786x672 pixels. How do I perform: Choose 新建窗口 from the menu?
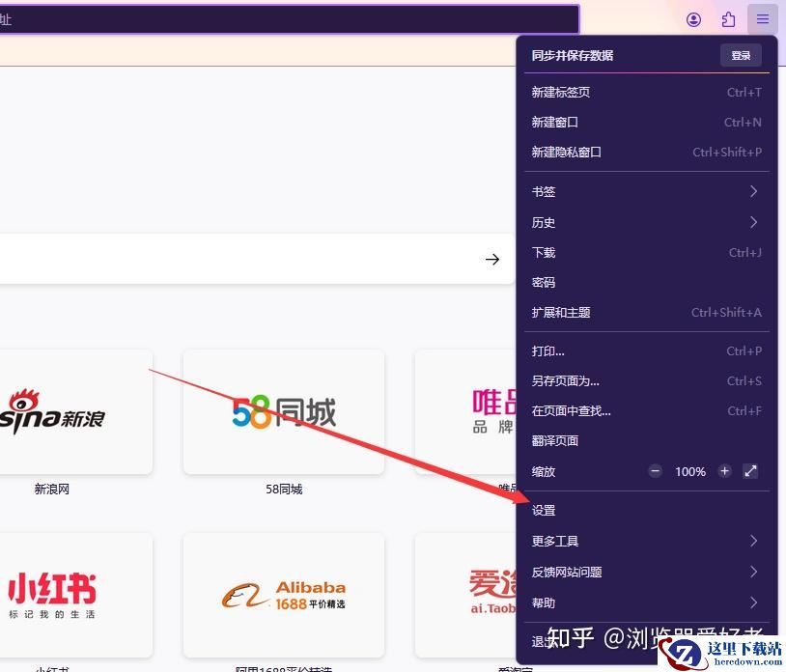646,123
